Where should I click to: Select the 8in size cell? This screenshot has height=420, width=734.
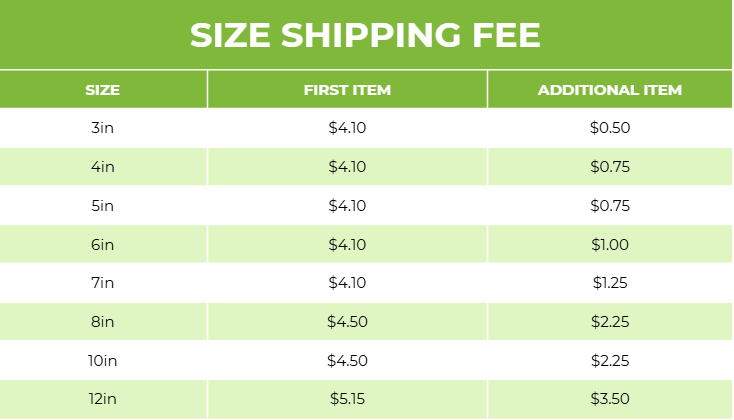(103, 322)
